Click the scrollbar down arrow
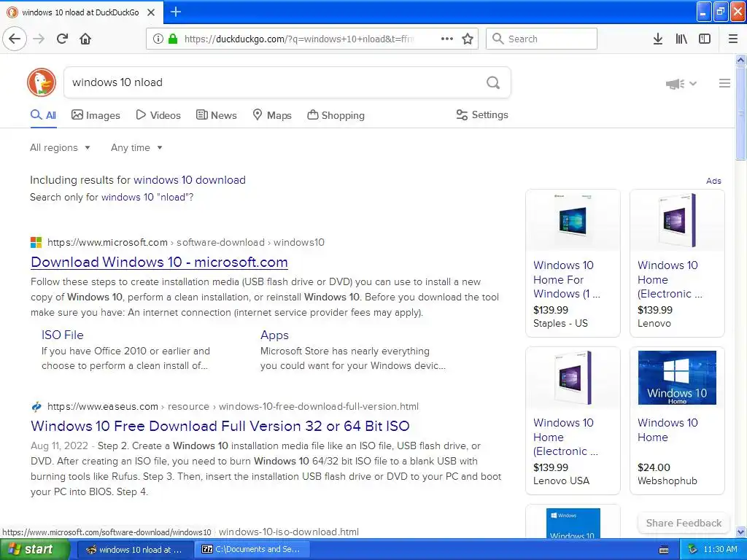 tap(741, 532)
